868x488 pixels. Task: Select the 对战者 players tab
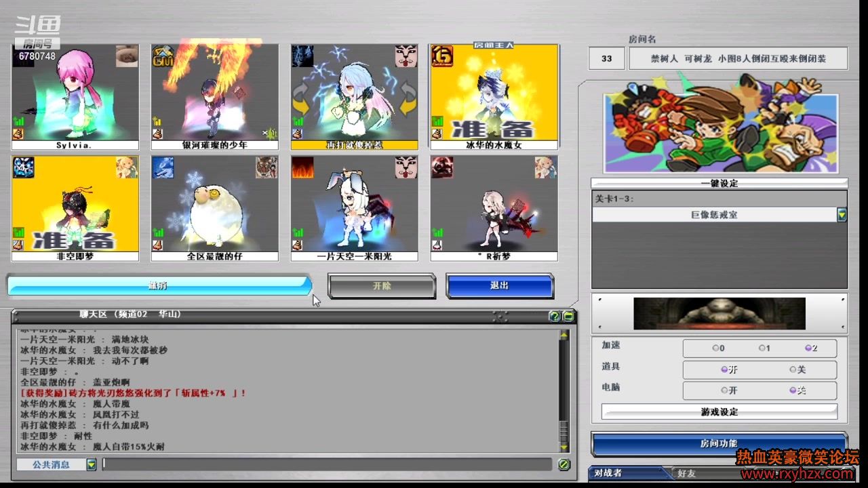(609, 473)
